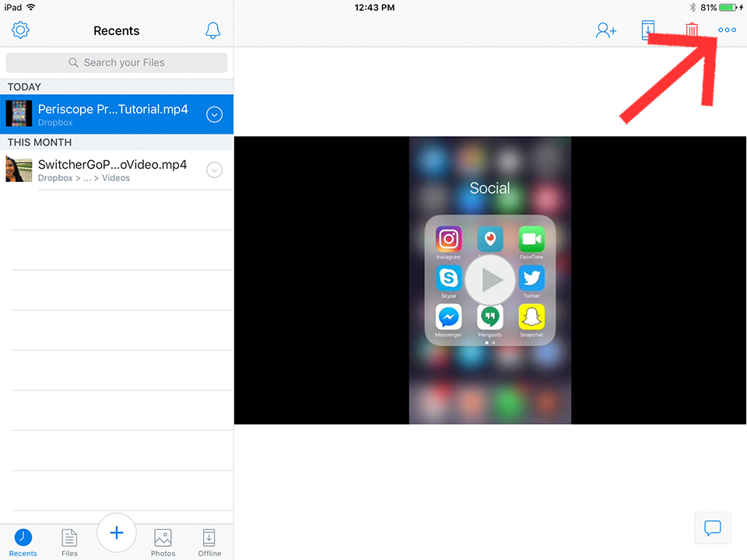Select the Recents tab

tap(23, 542)
